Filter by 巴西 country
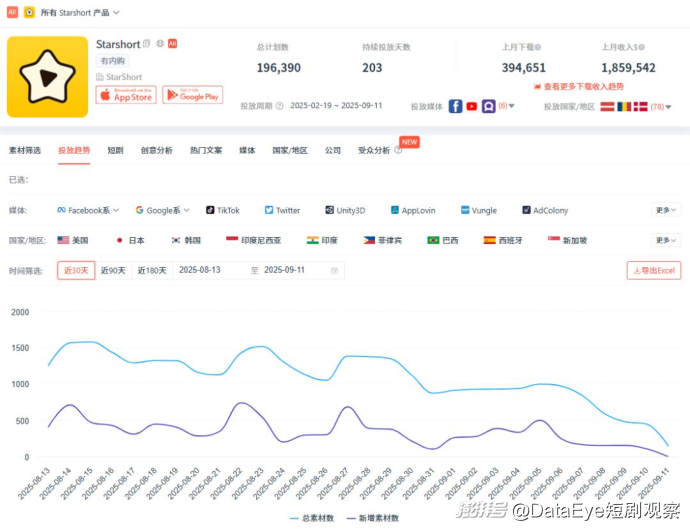 443,240
